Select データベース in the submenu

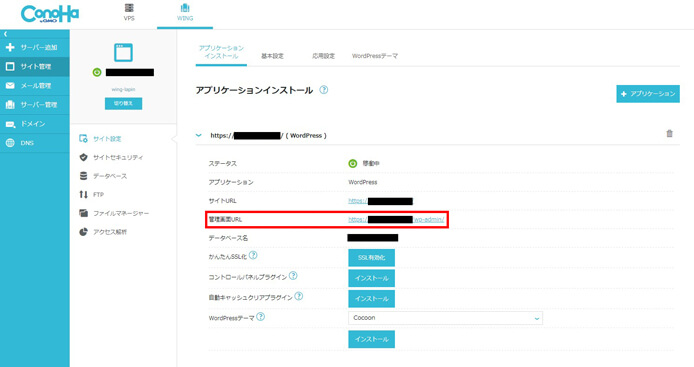(110, 176)
